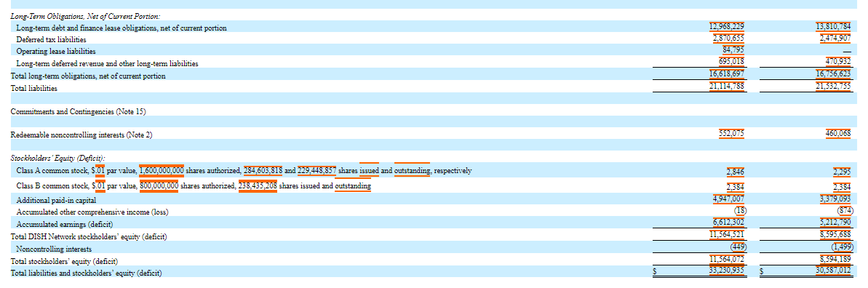Select the 'Accumulated earnings (deficit)' row label
This screenshot has height=288, width=868.
65,224
